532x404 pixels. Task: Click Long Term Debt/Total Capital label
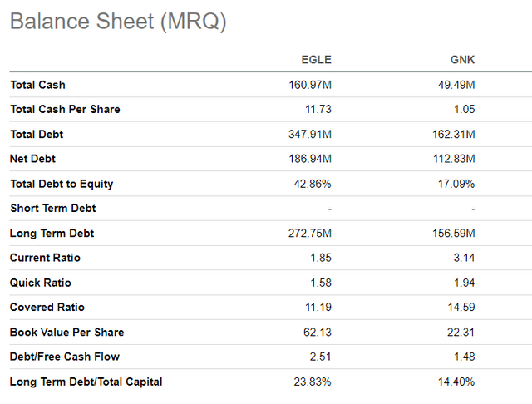tap(86, 382)
